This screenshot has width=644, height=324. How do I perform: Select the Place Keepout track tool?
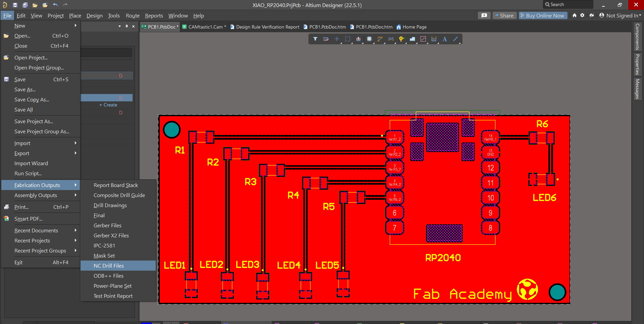pyautogui.click(x=423, y=39)
